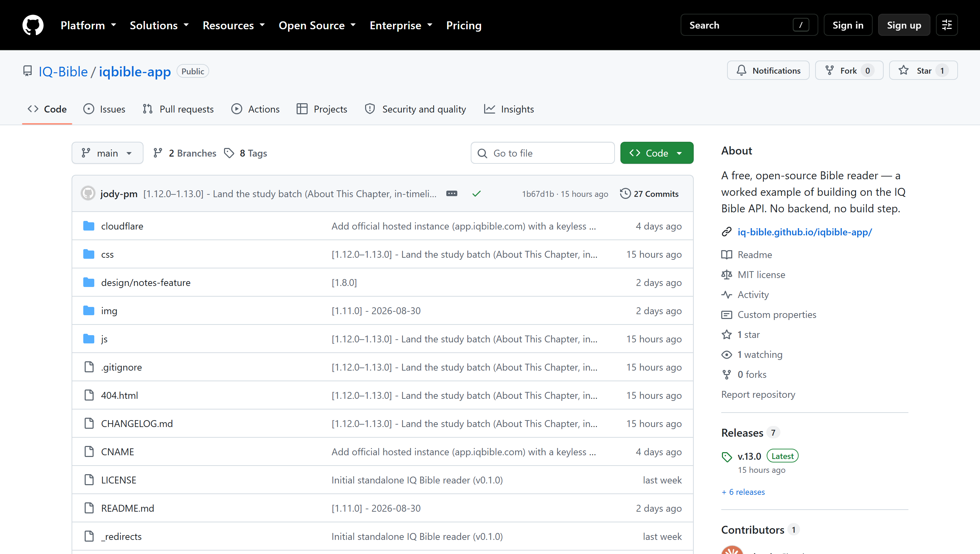Click Report repository link

(x=758, y=395)
